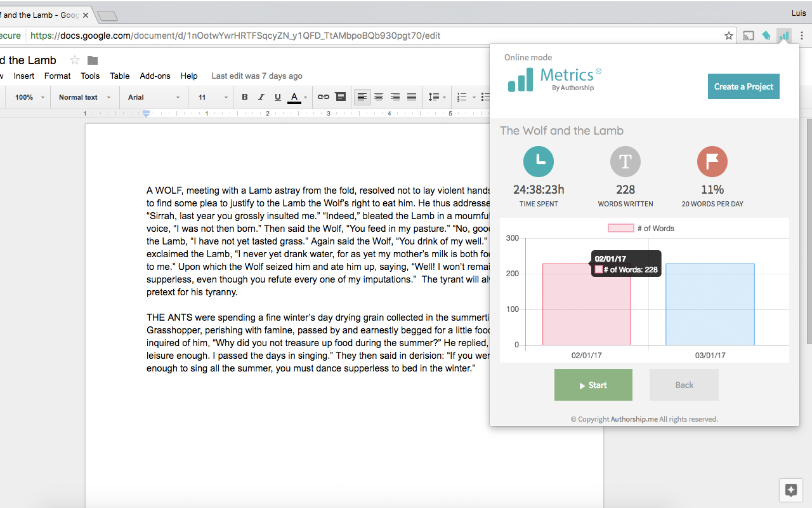The height and width of the screenshot is (508, 812).
Task: Open the Format menu
Action: point(57,76)
